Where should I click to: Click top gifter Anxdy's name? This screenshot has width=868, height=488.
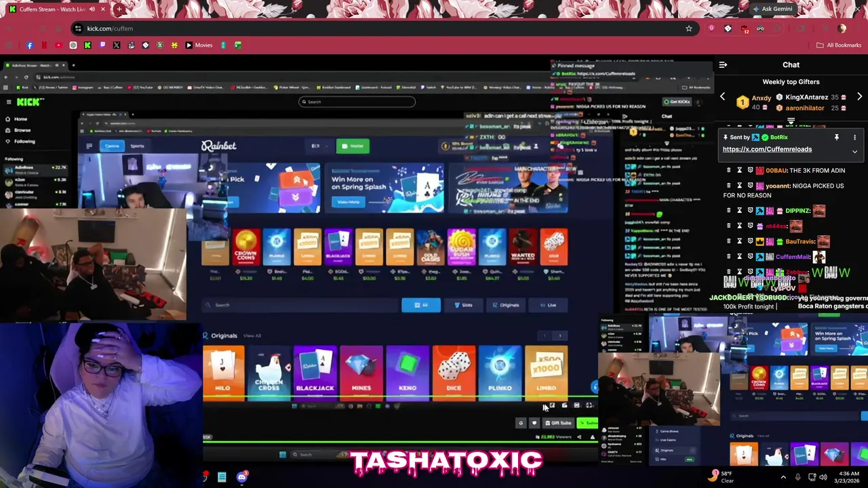click(761, 98)
